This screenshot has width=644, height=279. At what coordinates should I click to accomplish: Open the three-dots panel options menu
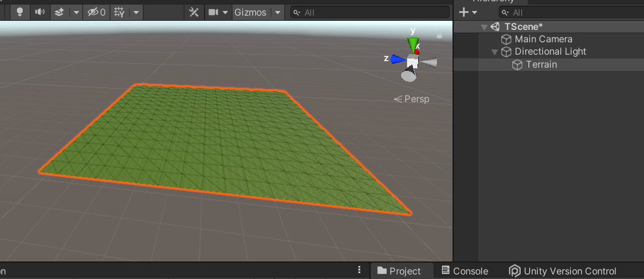pyautogui.click(x=360, y=269)
